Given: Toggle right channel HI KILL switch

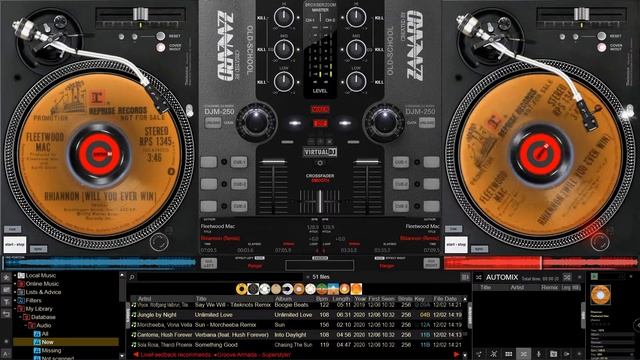Looking at the screenshot, I should (379, 18).
